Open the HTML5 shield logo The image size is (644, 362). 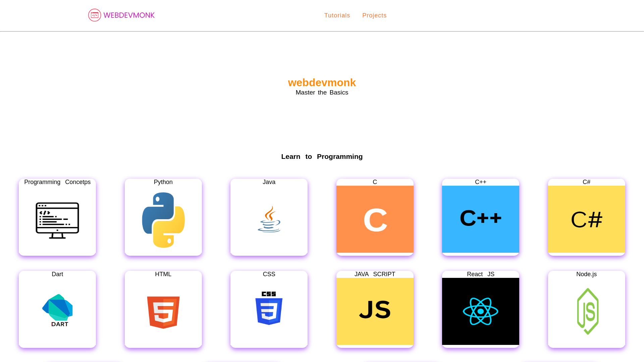tap(163, 312)
